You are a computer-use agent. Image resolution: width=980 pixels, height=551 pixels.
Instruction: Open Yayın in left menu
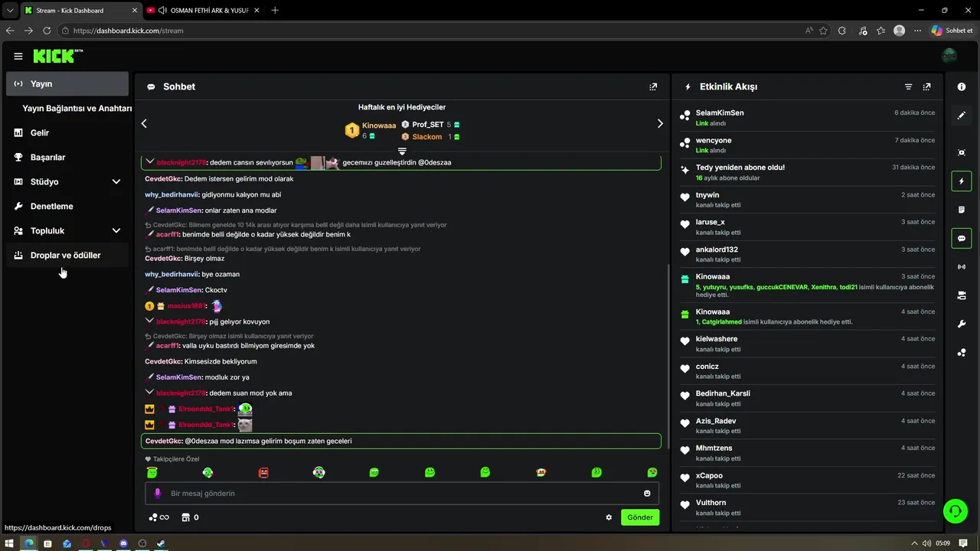pyautogui.click(x=67, y=83)
